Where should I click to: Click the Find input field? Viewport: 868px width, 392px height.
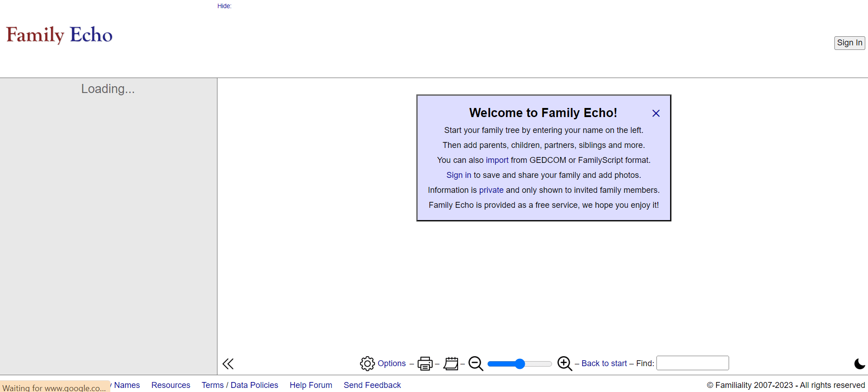point(693,363)
